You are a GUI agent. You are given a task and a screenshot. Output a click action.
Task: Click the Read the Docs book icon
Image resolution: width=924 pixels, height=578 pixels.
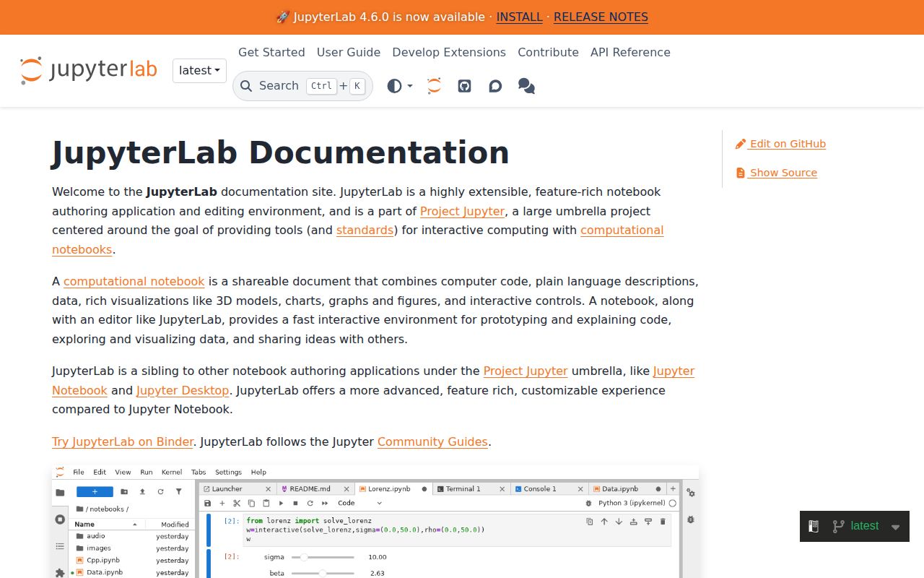point(814,526)
